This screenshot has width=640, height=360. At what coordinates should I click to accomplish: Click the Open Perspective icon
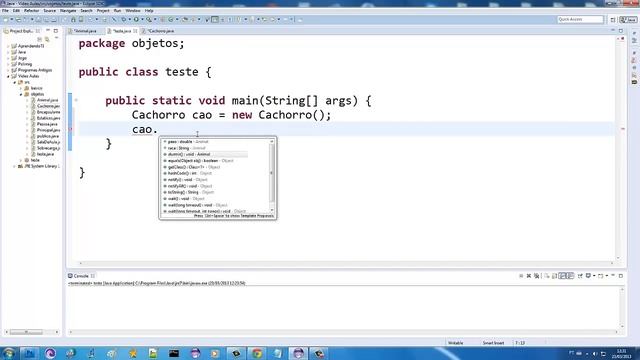click(x=613, y=20)
